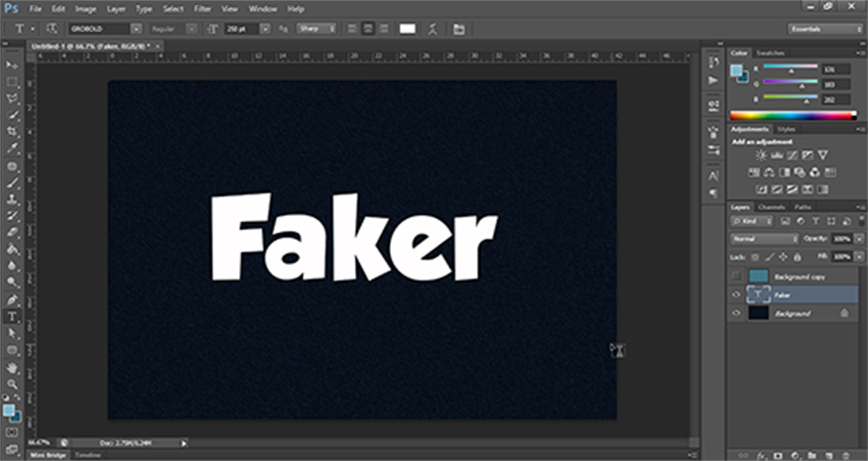Select the Move tool
The width and height of the screenshot is (868, 461).
[13, 63]
